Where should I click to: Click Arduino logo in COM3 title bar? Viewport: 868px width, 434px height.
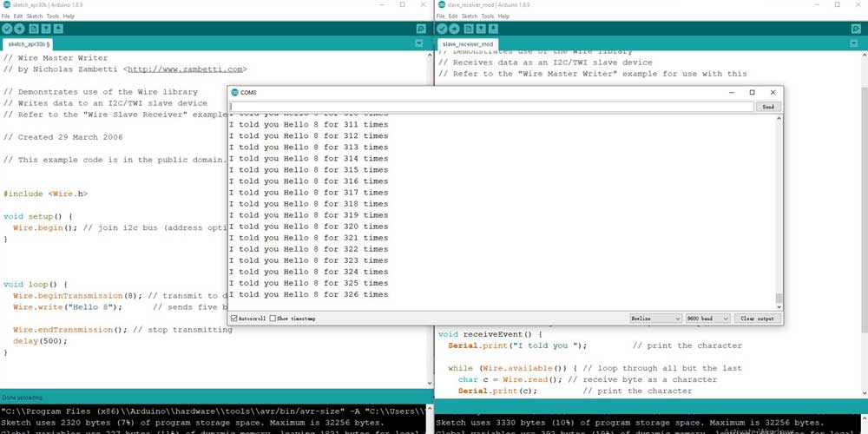pos(234,93)
